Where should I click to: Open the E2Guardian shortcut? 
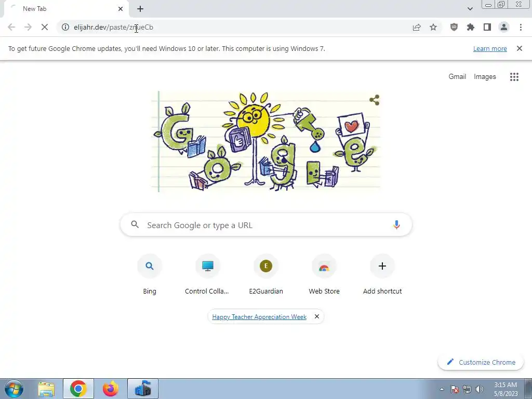tap(266, 274)
